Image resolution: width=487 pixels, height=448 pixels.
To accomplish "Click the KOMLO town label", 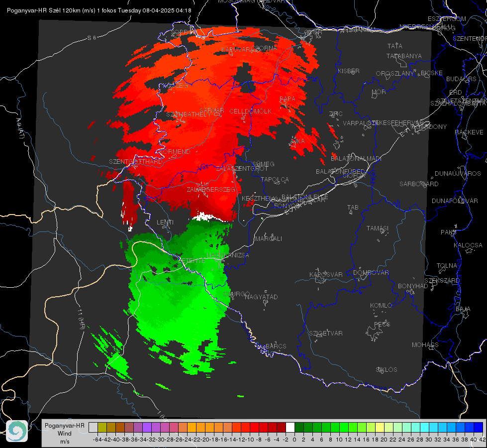I will [x=381, y=306].
